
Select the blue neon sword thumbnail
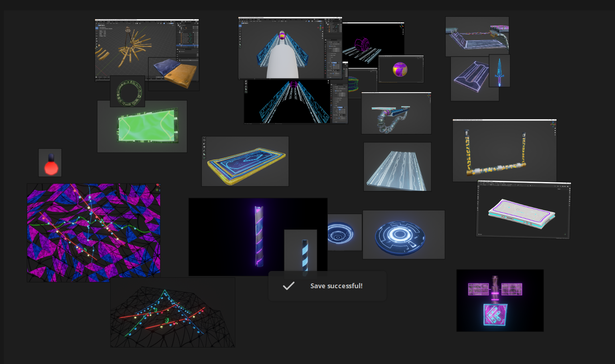(500, 71)
